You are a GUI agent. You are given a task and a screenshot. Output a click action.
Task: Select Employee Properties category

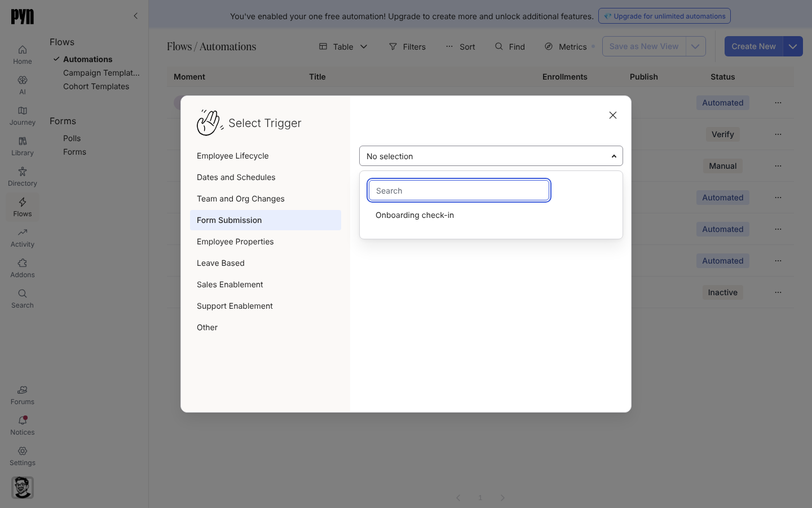coord(266,242)
